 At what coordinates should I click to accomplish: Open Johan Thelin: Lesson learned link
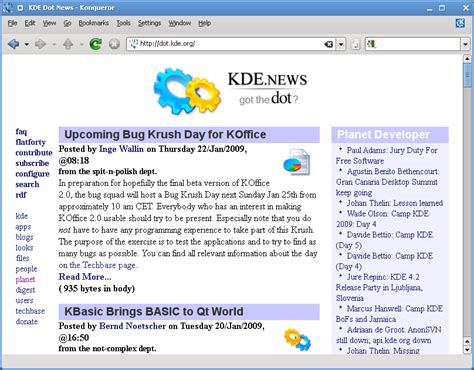click(395, 203)
